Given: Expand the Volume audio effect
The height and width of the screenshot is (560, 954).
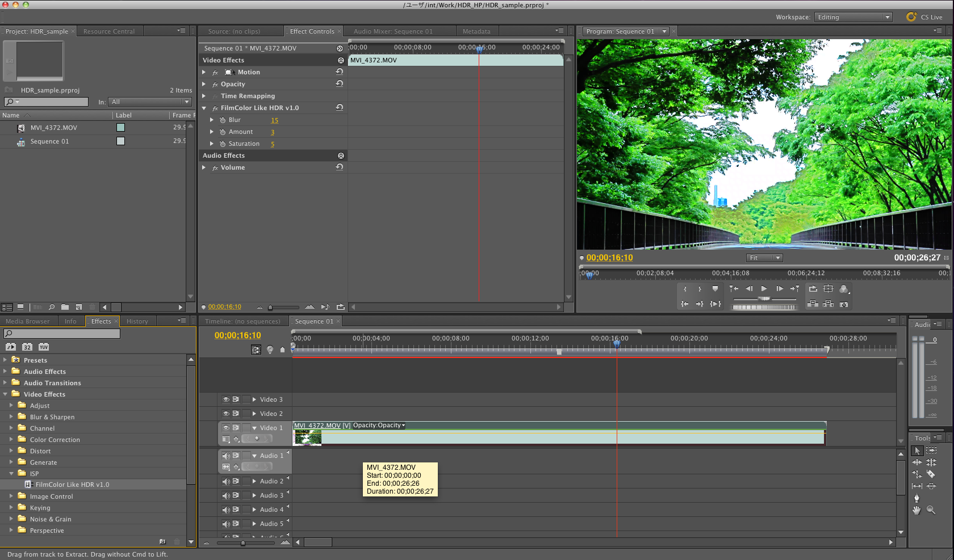Looking at the screenshot, I should pos(204,167).
